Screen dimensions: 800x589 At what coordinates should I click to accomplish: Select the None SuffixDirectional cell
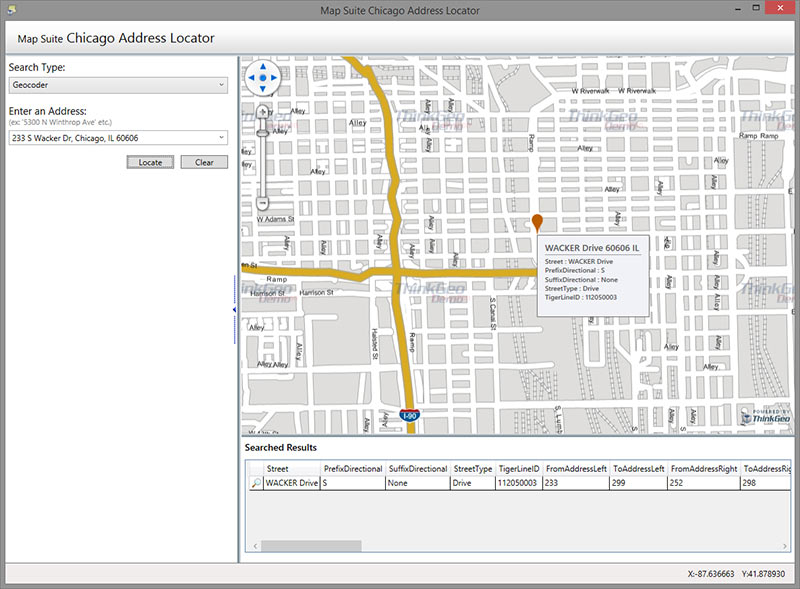click(x=418, y=483)
